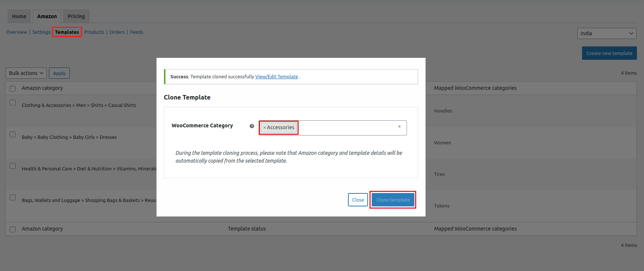Clear the WooCommerce Category field

tap(399, 127)
